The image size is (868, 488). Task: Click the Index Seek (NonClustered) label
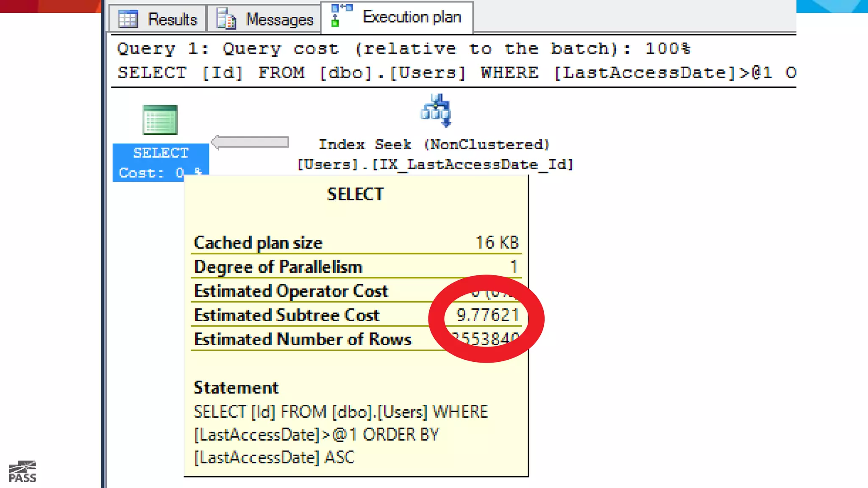coord(434,144)
